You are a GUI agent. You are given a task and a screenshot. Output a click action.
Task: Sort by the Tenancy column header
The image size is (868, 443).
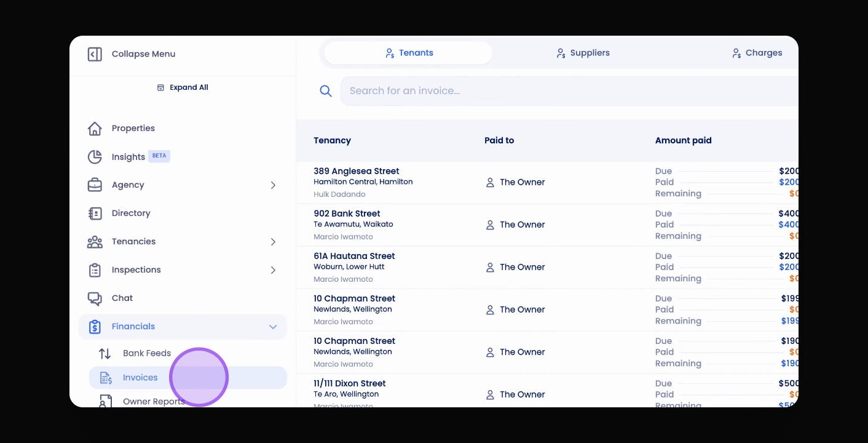point(332,140)
